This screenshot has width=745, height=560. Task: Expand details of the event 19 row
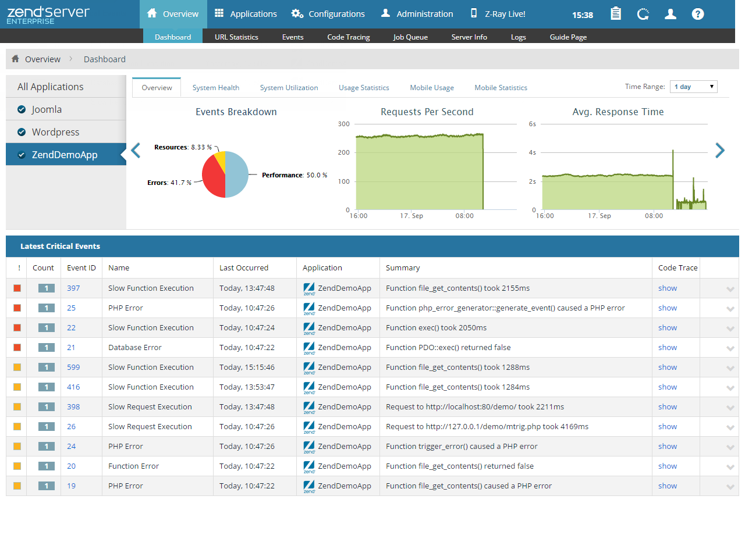pos(730,487)
